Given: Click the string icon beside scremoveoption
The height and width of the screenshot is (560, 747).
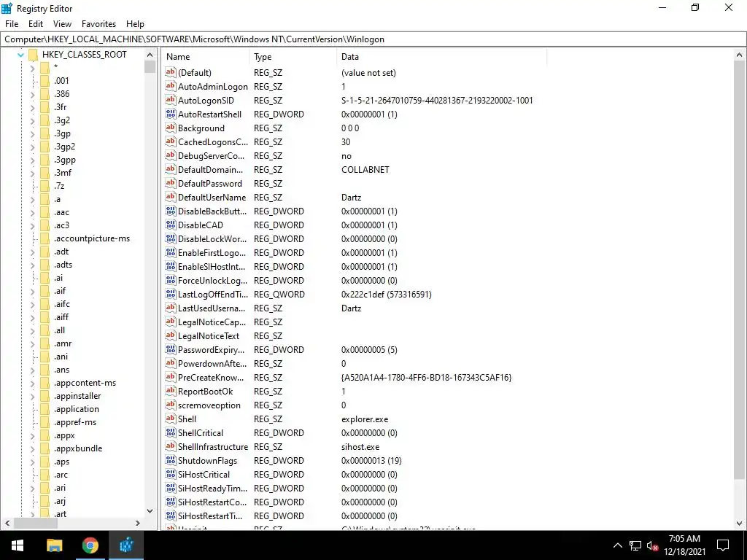Looking at the screenshot, I should (171, 405).
